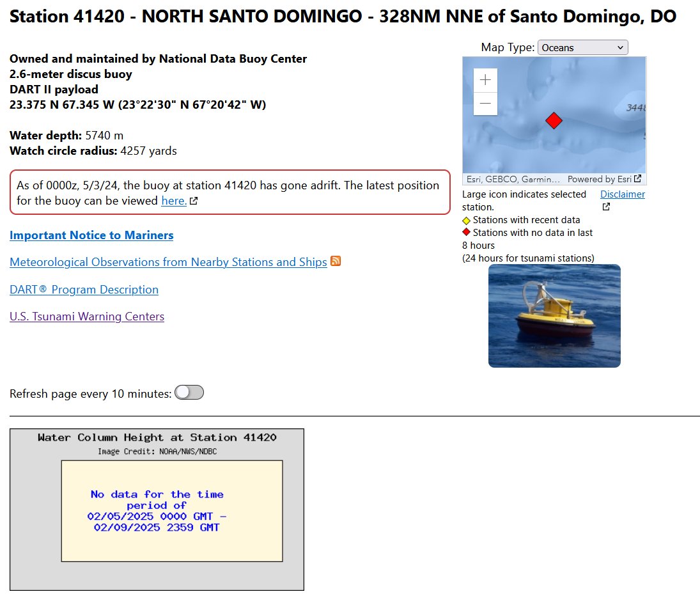Open the latest buoy position 'here' link
Screen dimensions: 700x594
pyautogui.click(x=174, y=201)
